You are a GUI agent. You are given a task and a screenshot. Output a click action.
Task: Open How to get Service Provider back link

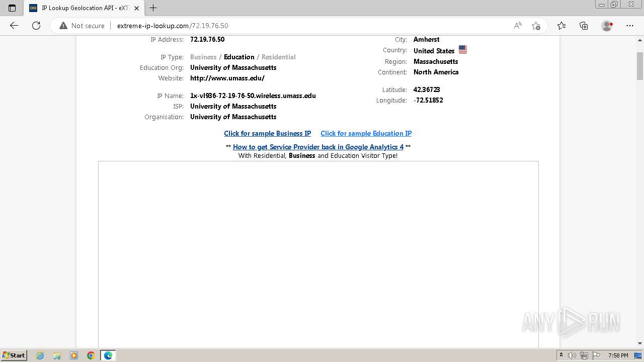(318, 147)
